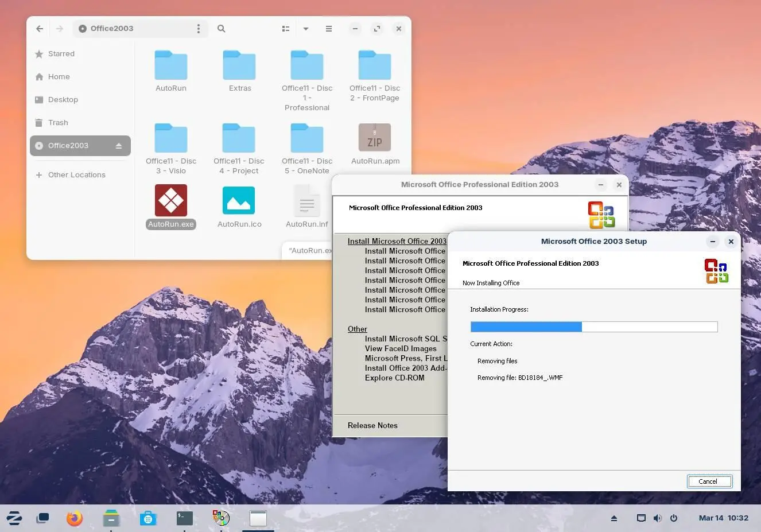This screenshot has height=532, width=761.
Task: Go to Starred in sidebar
Action: [80, 54]
